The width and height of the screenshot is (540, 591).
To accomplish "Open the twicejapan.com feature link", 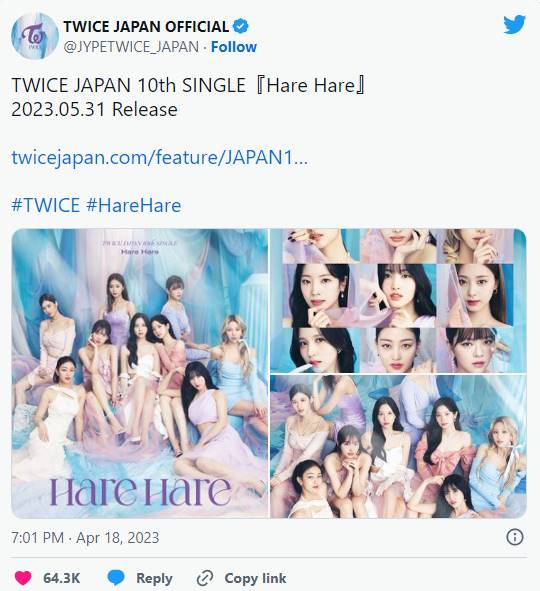I will pyautogui.click(x=159, y=157).
